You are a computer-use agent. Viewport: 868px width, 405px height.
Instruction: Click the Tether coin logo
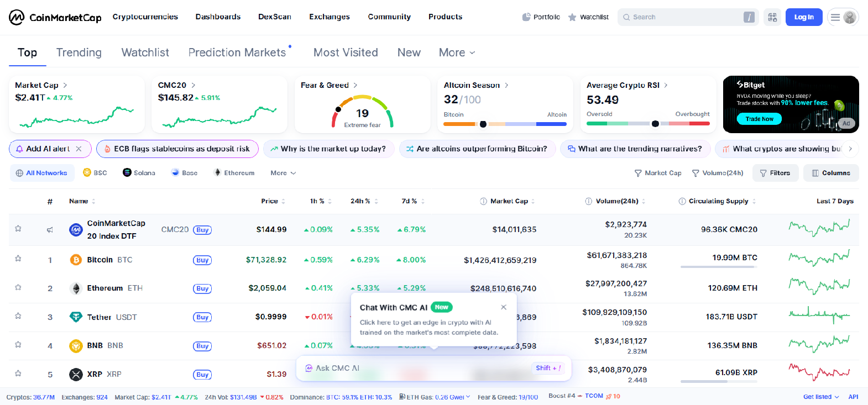point(76,317)
